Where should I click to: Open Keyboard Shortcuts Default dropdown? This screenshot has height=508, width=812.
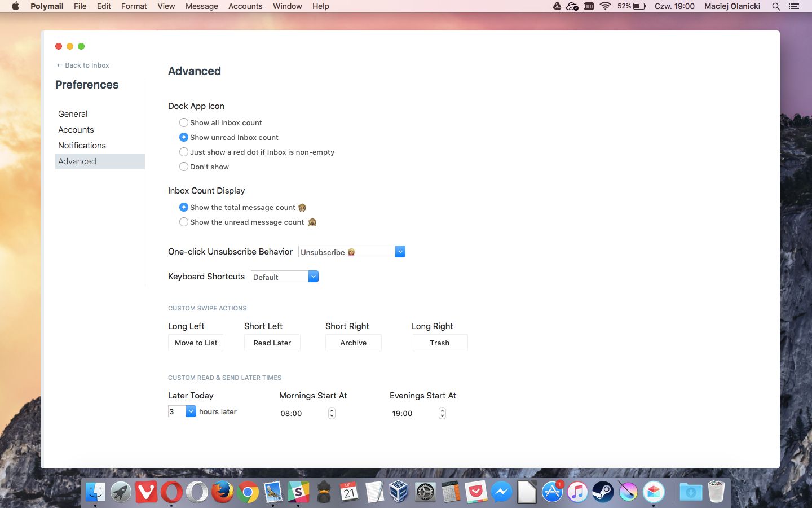(285, 277)
